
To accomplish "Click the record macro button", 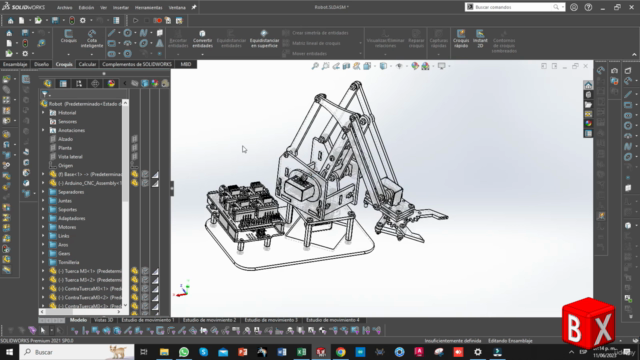I will pyautogui.click(x=158, y=20).
